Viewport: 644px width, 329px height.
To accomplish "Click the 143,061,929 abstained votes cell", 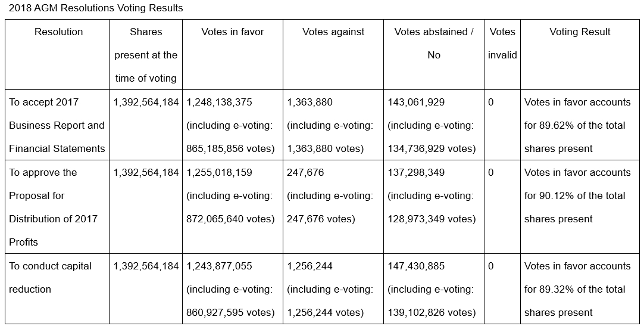I will 416,103.
